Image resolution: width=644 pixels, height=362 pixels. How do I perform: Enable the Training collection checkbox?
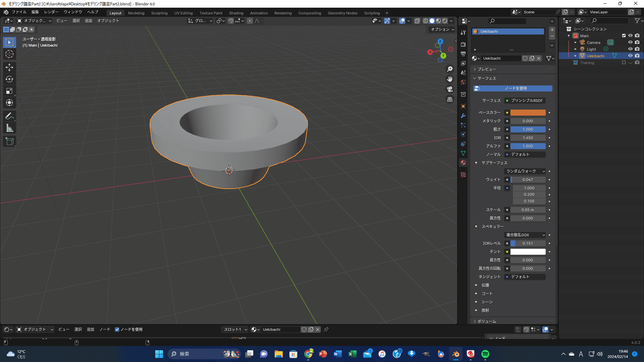(x=624, y=63)
